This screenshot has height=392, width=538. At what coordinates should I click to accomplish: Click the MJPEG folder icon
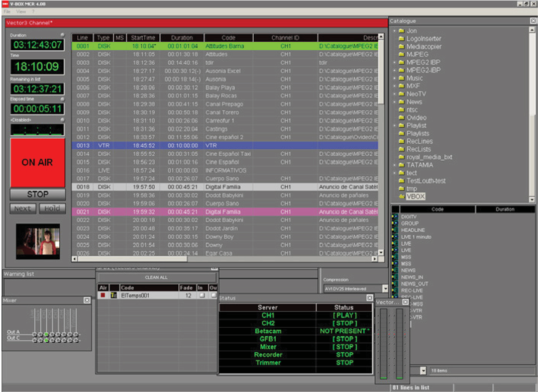(401, 55)
